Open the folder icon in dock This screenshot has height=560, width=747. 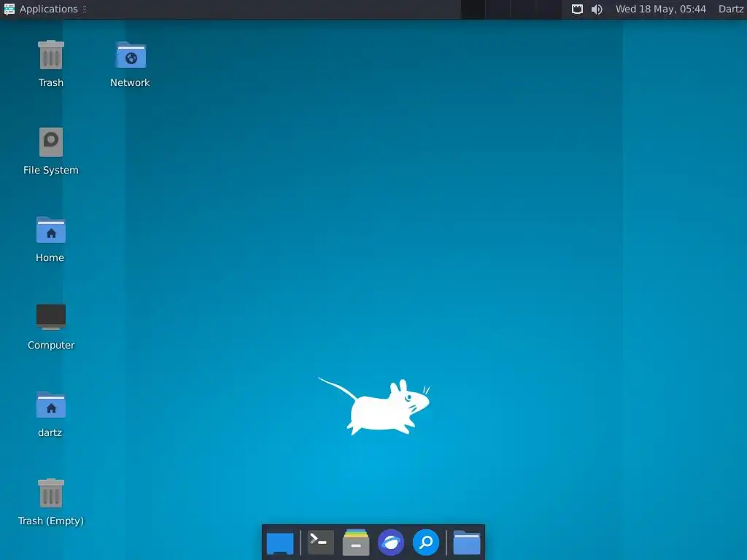click(x=466, y=542)
